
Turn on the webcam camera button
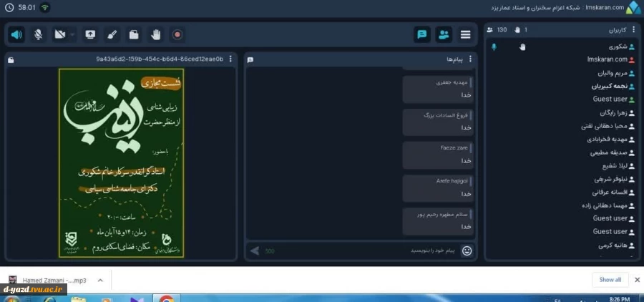(60, 34)
